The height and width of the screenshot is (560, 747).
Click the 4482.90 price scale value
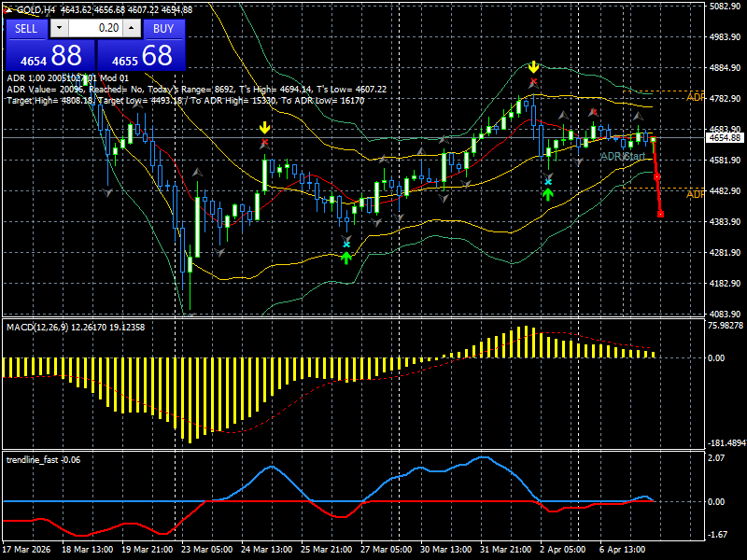[x=725, y=191]
